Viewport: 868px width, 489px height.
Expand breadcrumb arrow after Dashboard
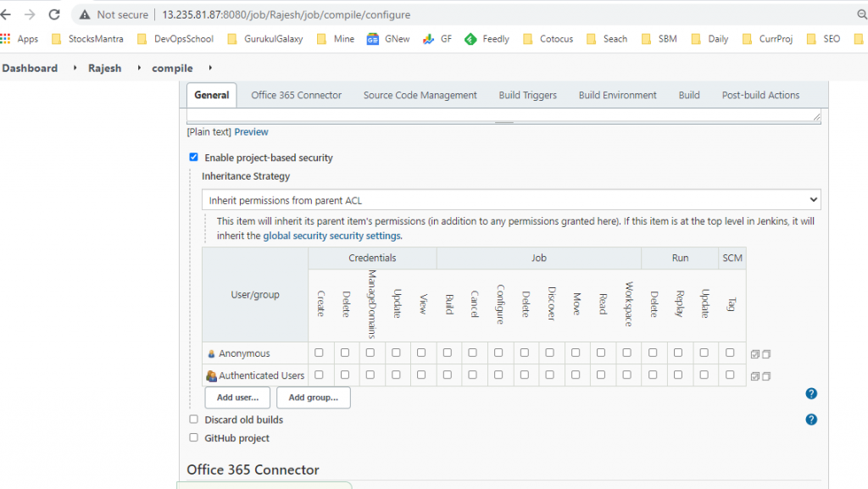74,68
